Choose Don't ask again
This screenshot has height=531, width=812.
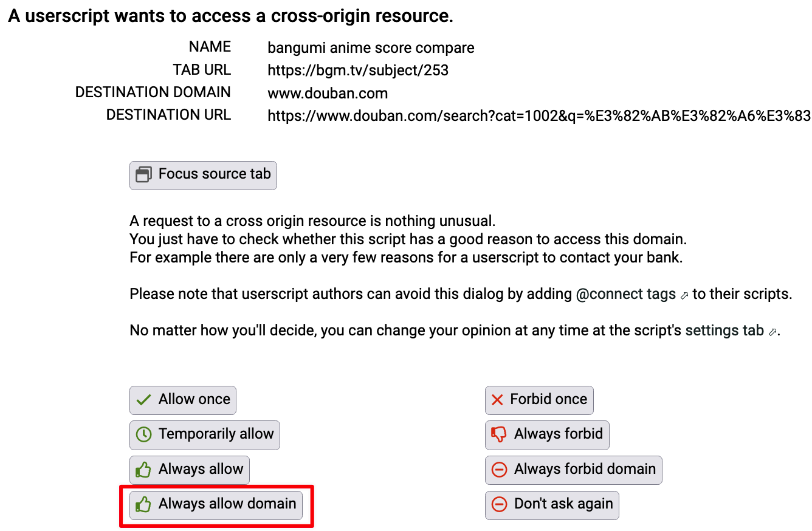click(x=552, y=504)
